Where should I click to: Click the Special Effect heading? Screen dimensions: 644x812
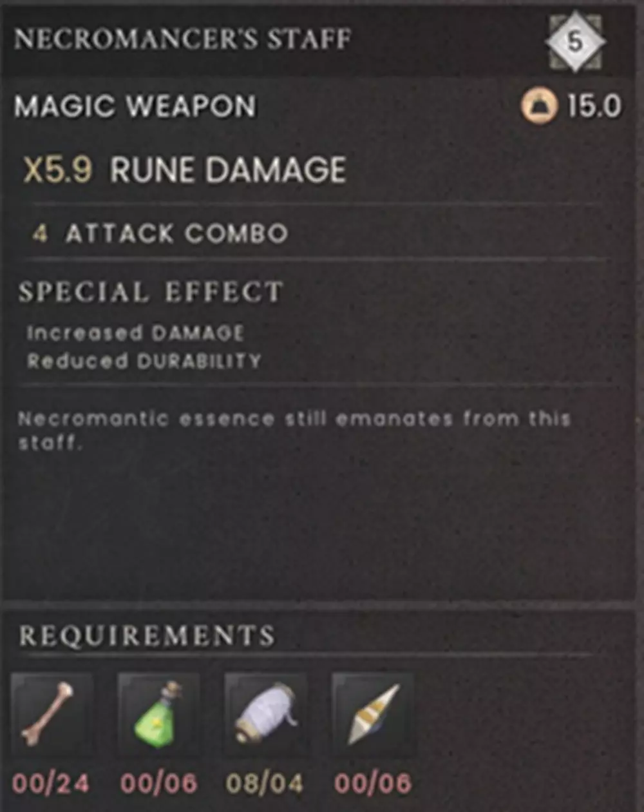[151, 293]
